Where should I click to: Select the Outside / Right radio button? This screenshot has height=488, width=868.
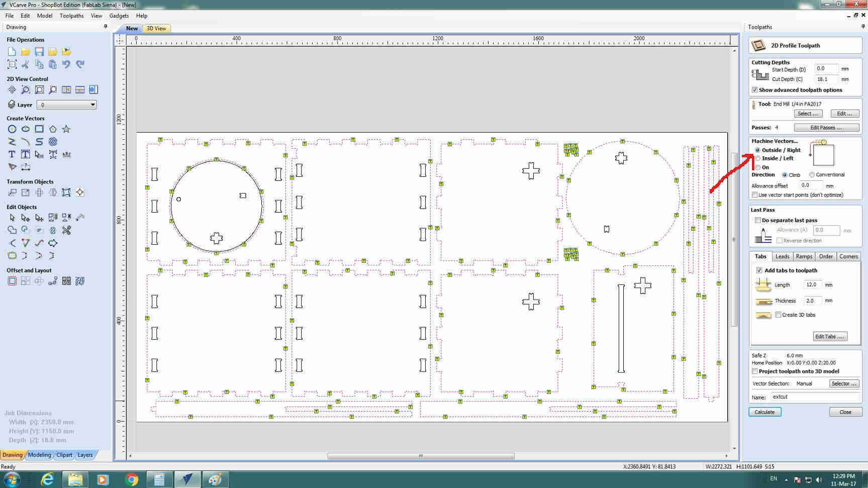(x=757, y=150)
